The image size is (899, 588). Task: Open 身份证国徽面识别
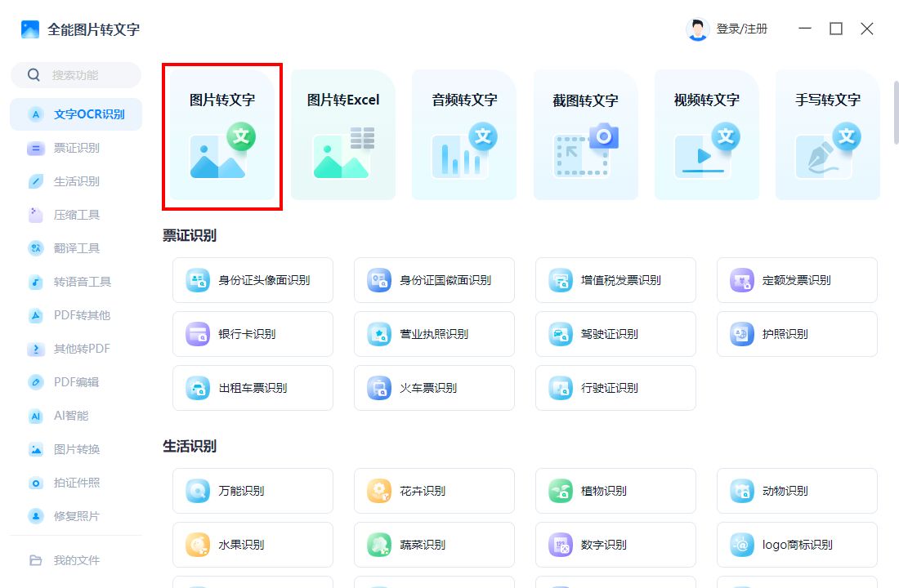[x=434, y=280]
